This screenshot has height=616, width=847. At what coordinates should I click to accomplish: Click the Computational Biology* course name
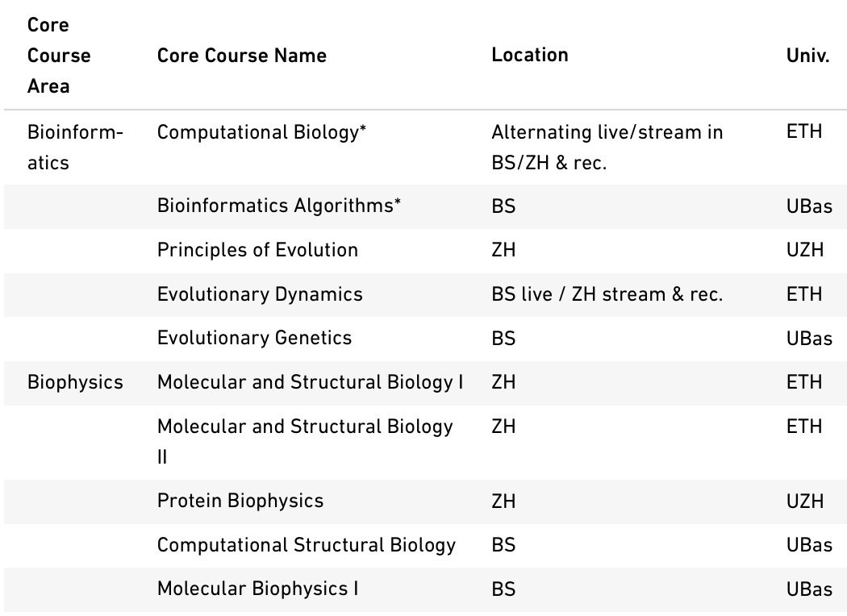coord(261,132)
